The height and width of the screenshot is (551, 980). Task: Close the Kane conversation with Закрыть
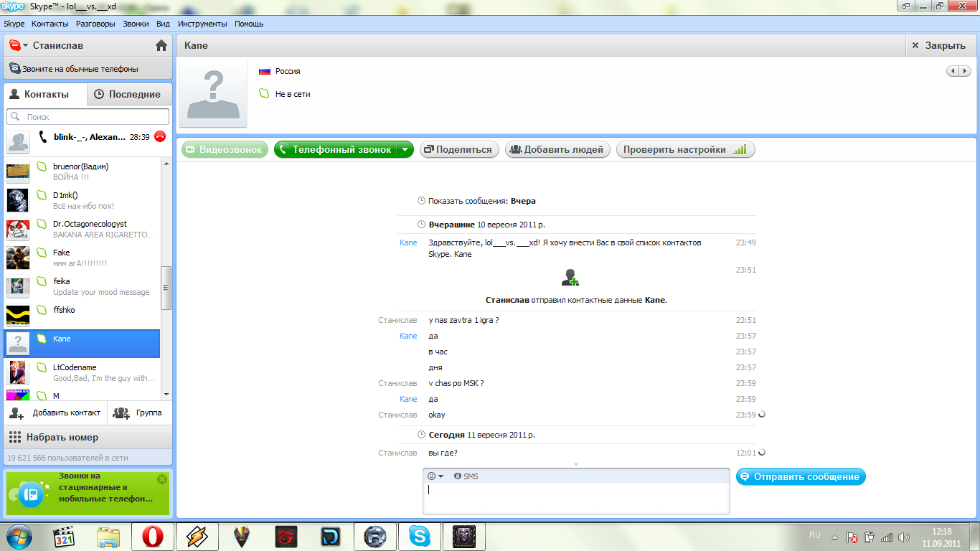point(940,45)
